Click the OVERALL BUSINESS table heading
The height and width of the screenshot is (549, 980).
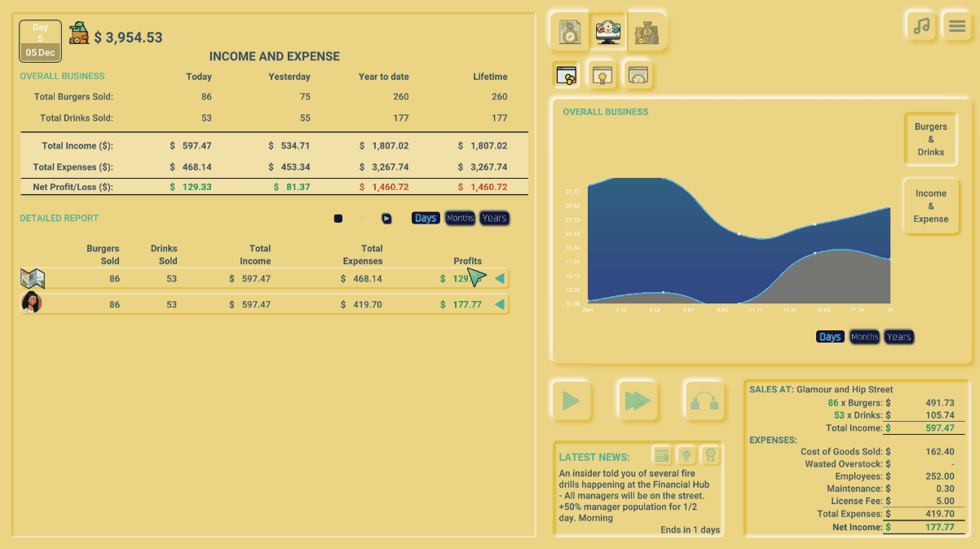(62, 76)
